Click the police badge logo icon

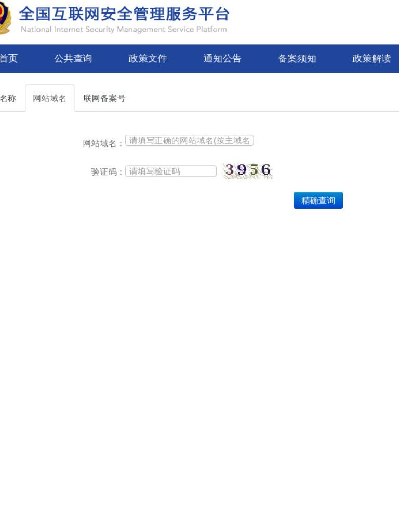pyautogui.click(x=5, y=17)
